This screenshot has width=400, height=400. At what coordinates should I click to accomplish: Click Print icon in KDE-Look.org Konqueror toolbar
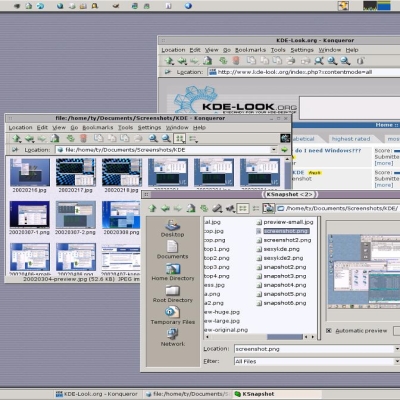click(x=291, y=61)
